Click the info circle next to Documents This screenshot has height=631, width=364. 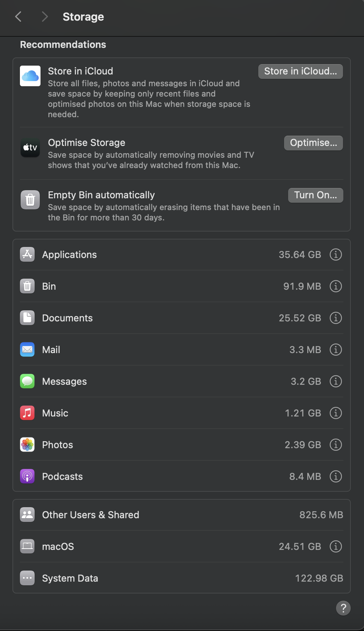pyautogui.click(x=336, y=318)
